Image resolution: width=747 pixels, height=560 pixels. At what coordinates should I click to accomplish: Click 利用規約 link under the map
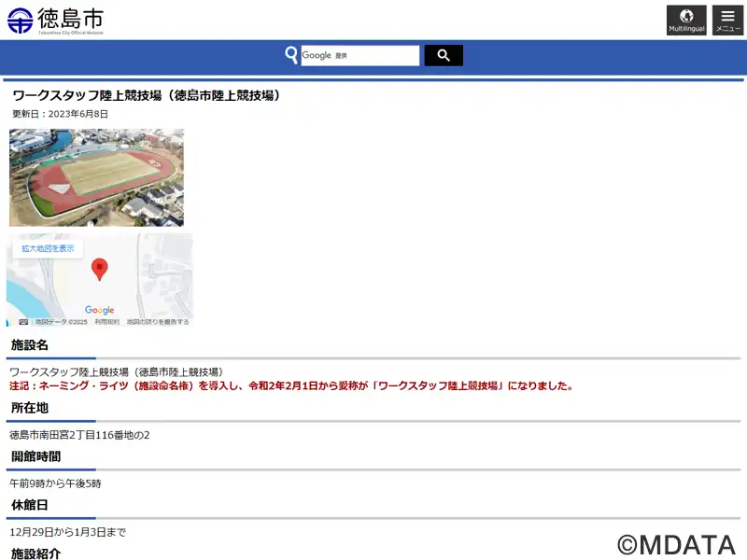pyautogui.click(x=107, y=322)
